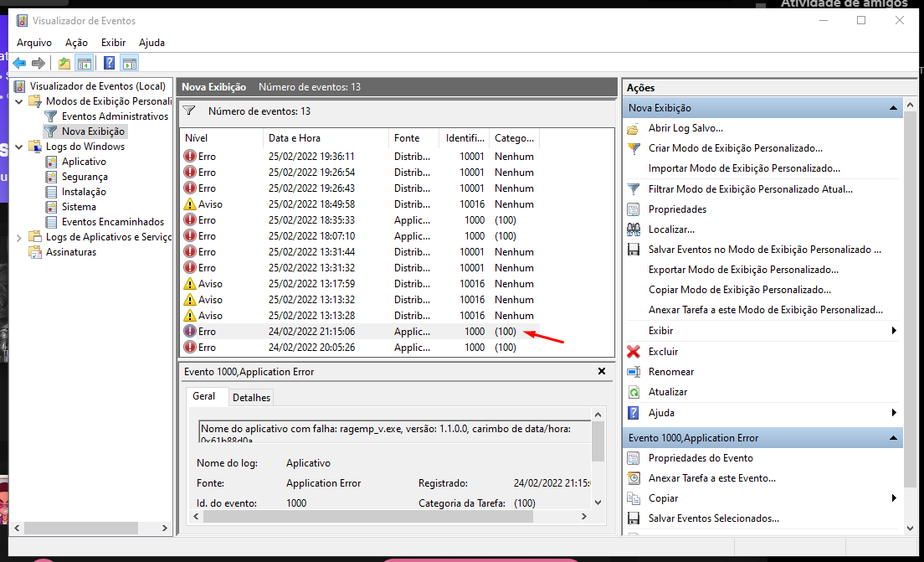This screenshot has height=562, width=924.
Task: Click the Propriedades icon in Ações pane
Action: tap(634, 209)
